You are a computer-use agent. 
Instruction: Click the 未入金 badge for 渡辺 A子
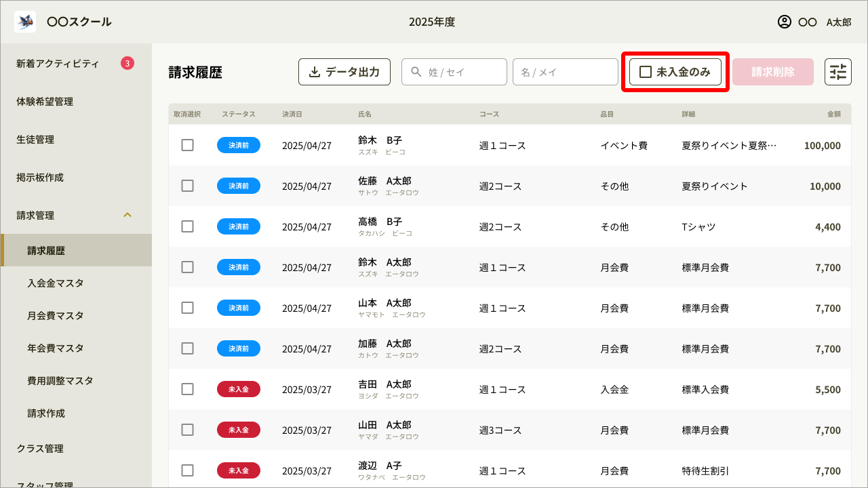pyautogui.click(x=239, y=470)
